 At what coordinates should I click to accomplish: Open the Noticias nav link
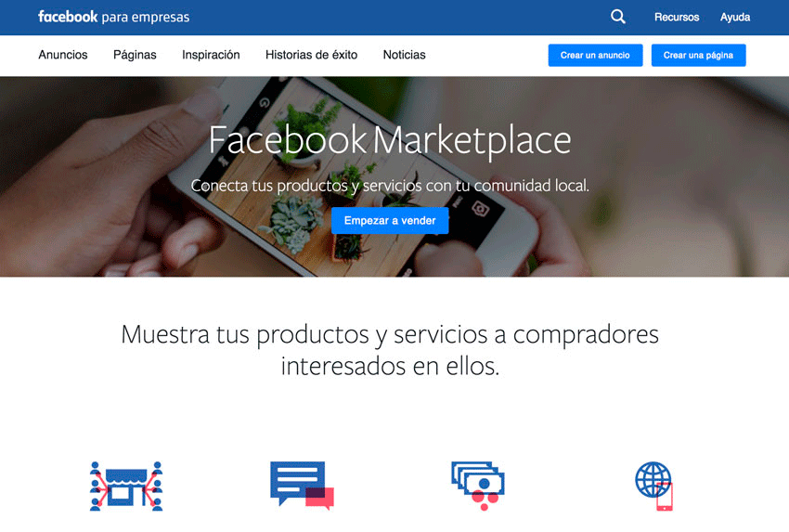point(404,55)
